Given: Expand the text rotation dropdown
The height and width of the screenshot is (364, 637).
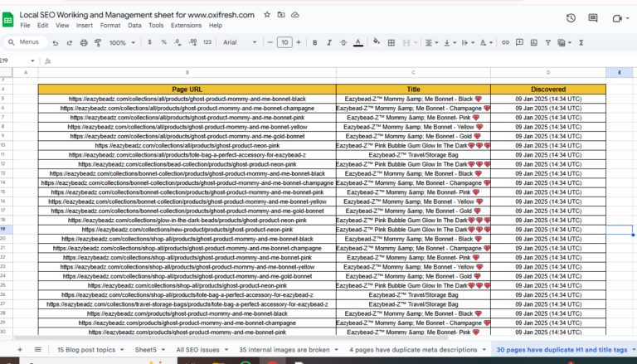Looking at the screenshot, I should click(x=491, y=42).
